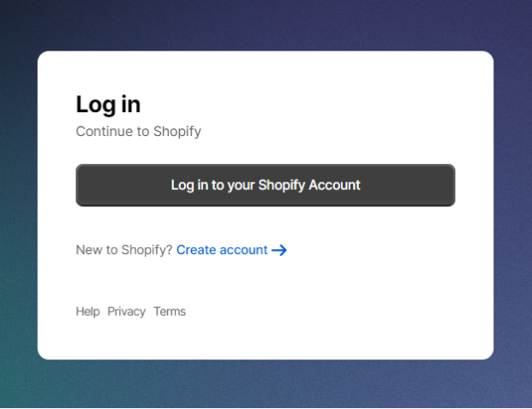
Task: Click the dark background above the login card
Action: pyautogui.click(x=266, y=24)
